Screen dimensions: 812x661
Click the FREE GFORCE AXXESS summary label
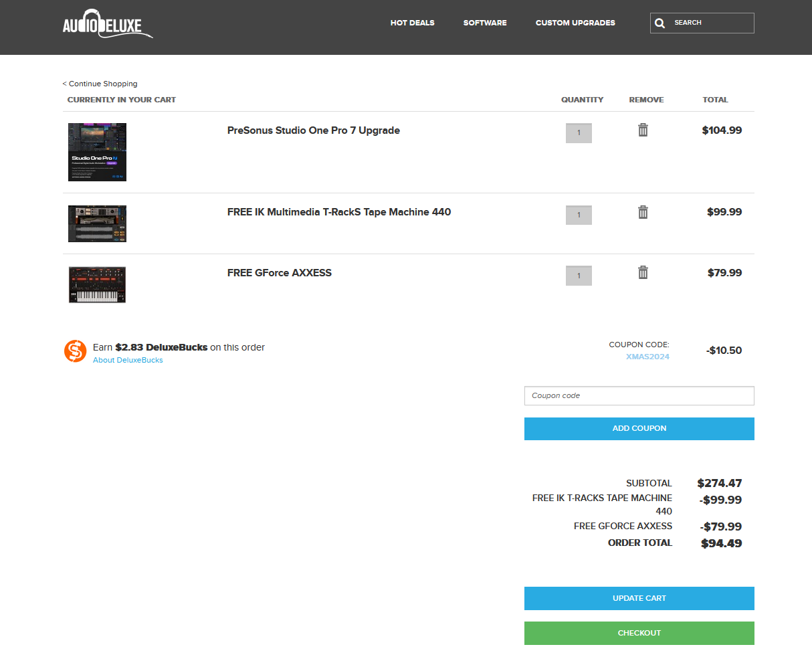[x=623, y=526]
